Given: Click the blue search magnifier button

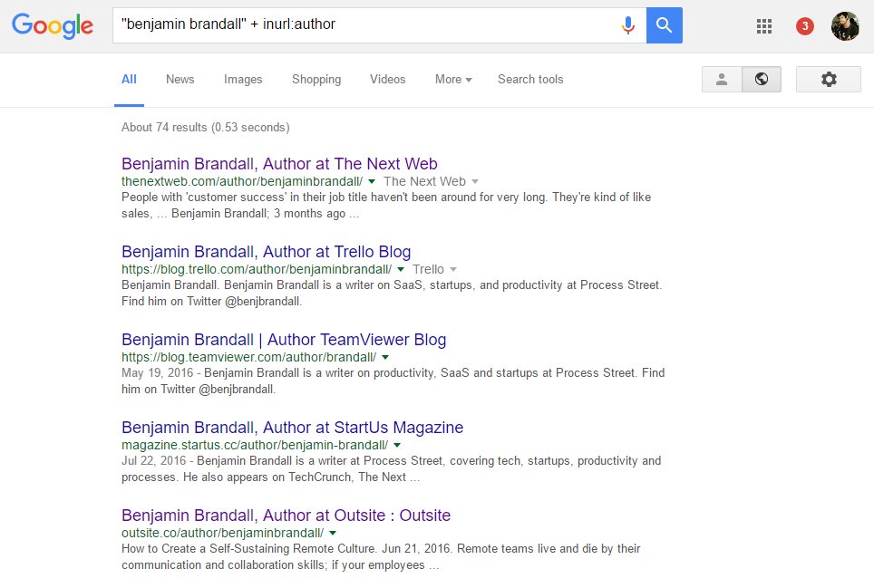Looking at the screenshot, I should [x=664, y=25].
